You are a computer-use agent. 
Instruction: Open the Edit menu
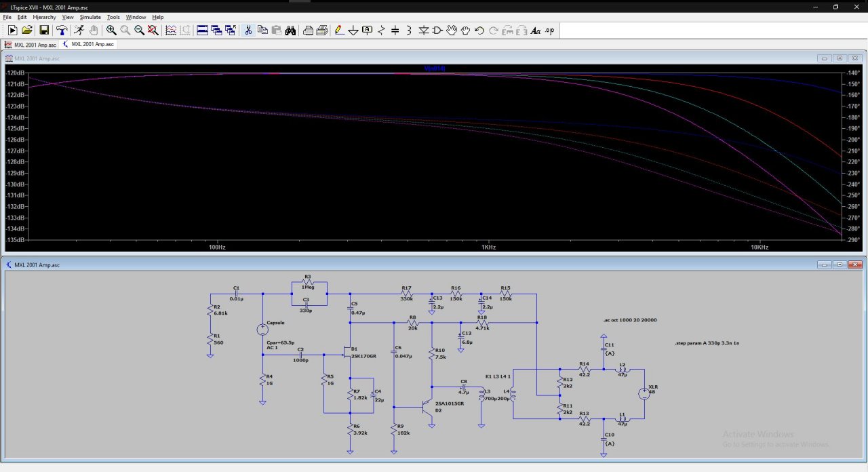(22, 17)
